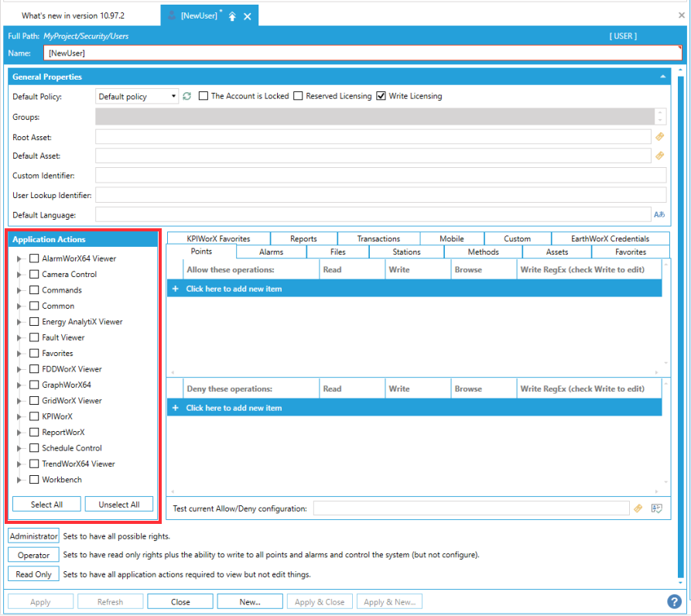Apply the Read Only rights preset
691x616 pixels.
[x=33, y=574]
